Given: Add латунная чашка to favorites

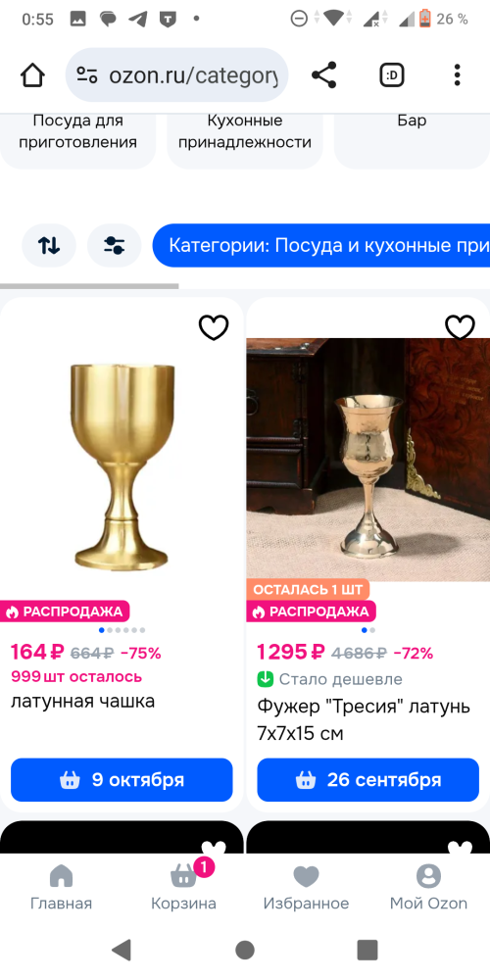Looking at the screenshot, I should coord(214,327).
